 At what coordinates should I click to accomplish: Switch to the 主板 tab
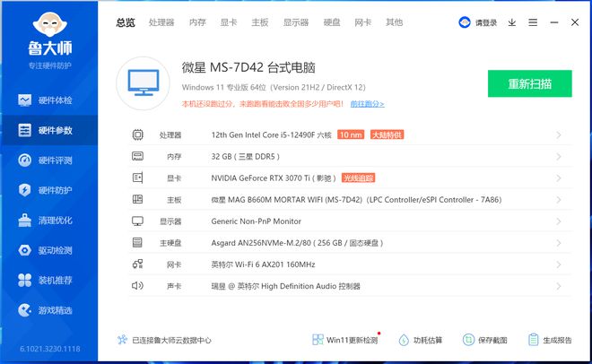(x=259, y=22)
